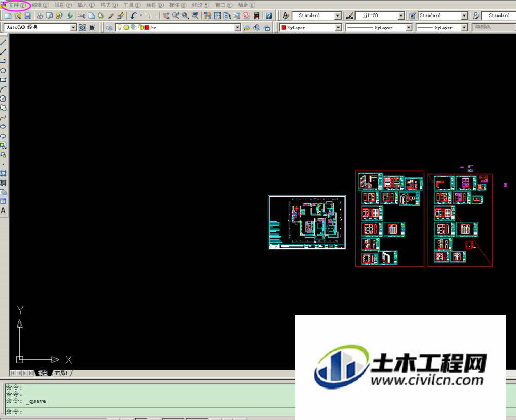Click the Cut scissors icon
Viewport: 516px width, 420px height.
click(x=82, y=15)
